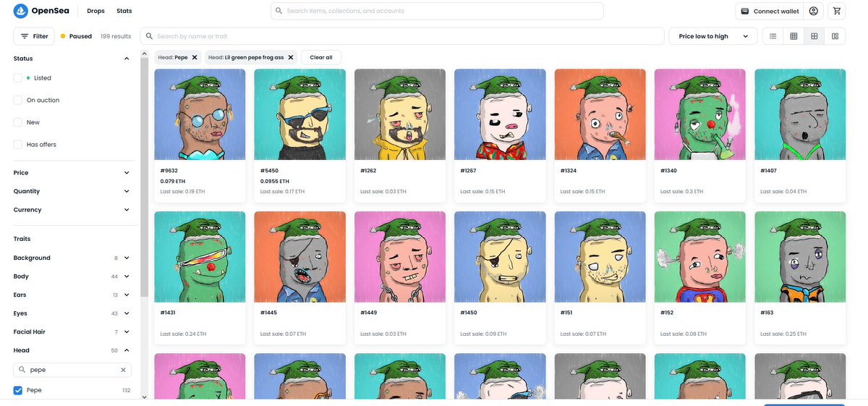The height and width of the screenshot is (406, 868).
Task: Click the magnifier in the top search bar
Action: 279,11
